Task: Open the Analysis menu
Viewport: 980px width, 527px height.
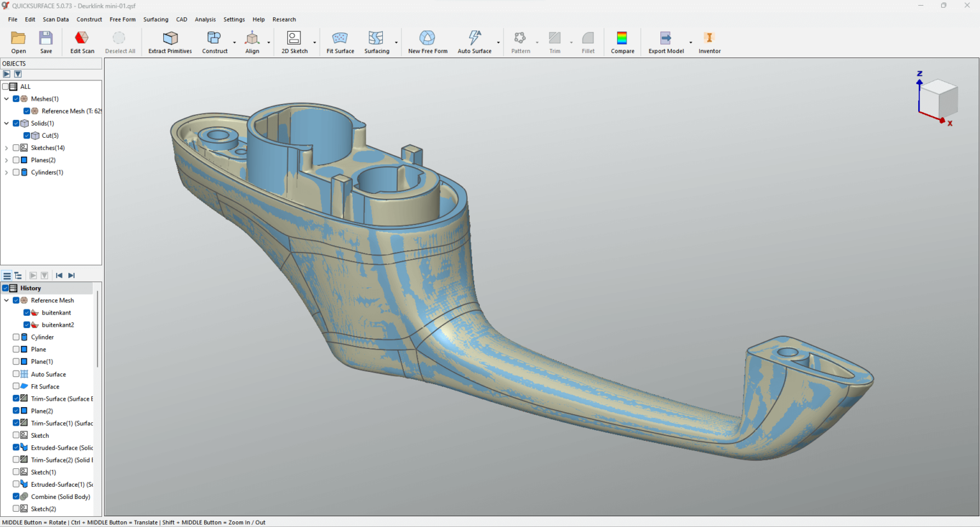Action: click(205, 19)
